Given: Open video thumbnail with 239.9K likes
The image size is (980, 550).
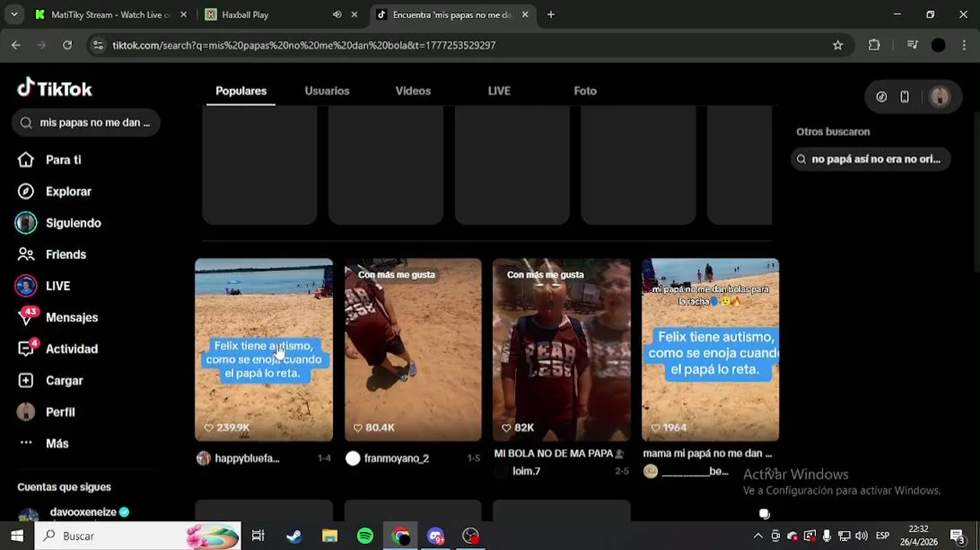Looking at the screenshot, I should click(263, 350).
